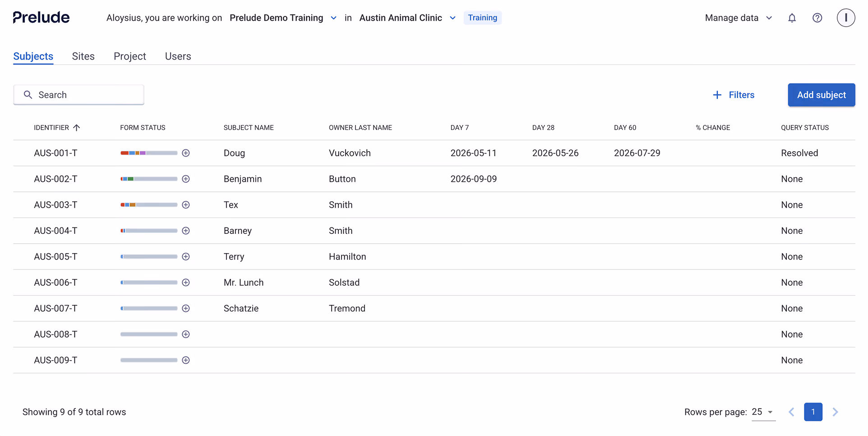Image resolution: width=868 pixels, height=436 pixels.
Task: Click the Add subject button
Action: coord(822,95)
